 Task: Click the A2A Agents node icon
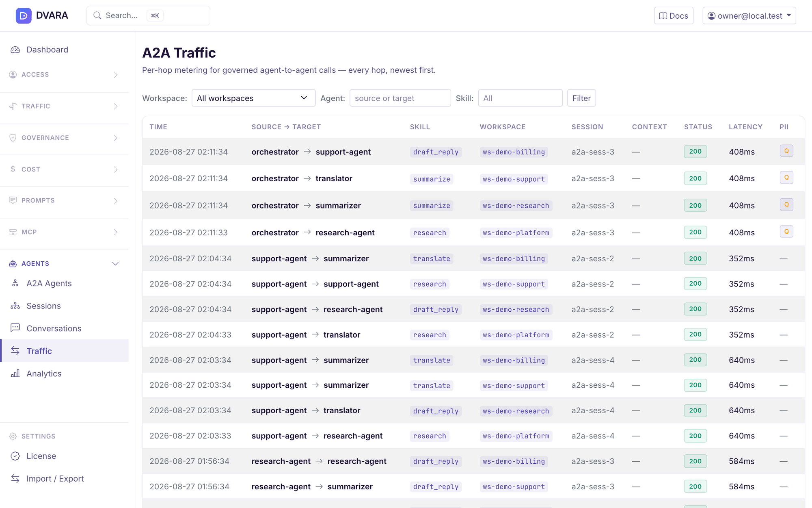[15, 283]
